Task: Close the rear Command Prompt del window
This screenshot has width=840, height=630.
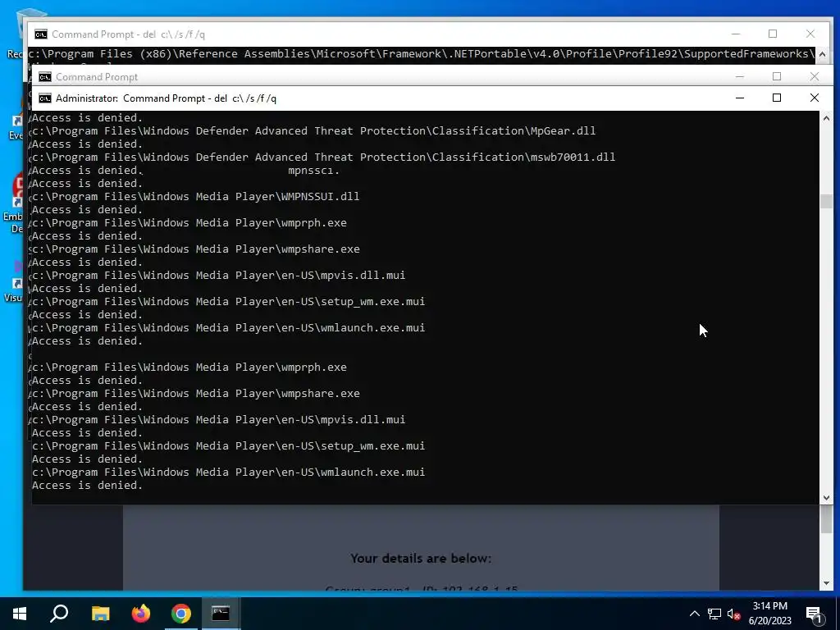Action: click(x=810, y=34)
